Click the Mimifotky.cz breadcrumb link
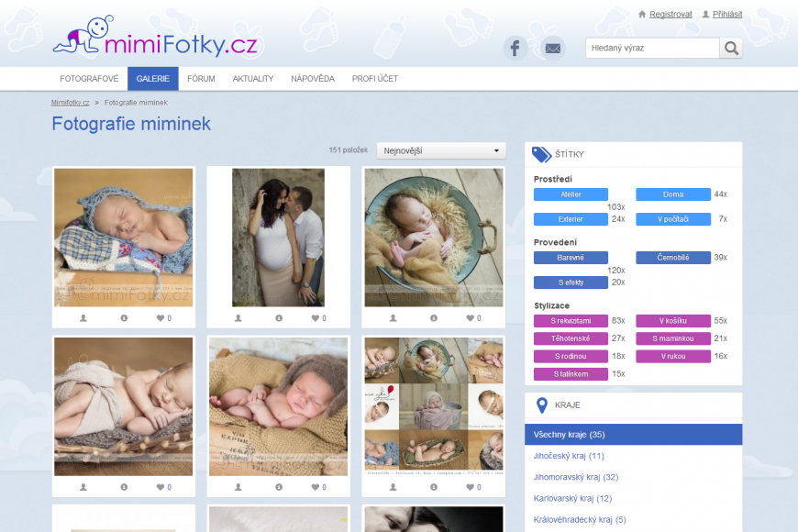This screenshot has height=532, width=798. click(x=71, y=103)
